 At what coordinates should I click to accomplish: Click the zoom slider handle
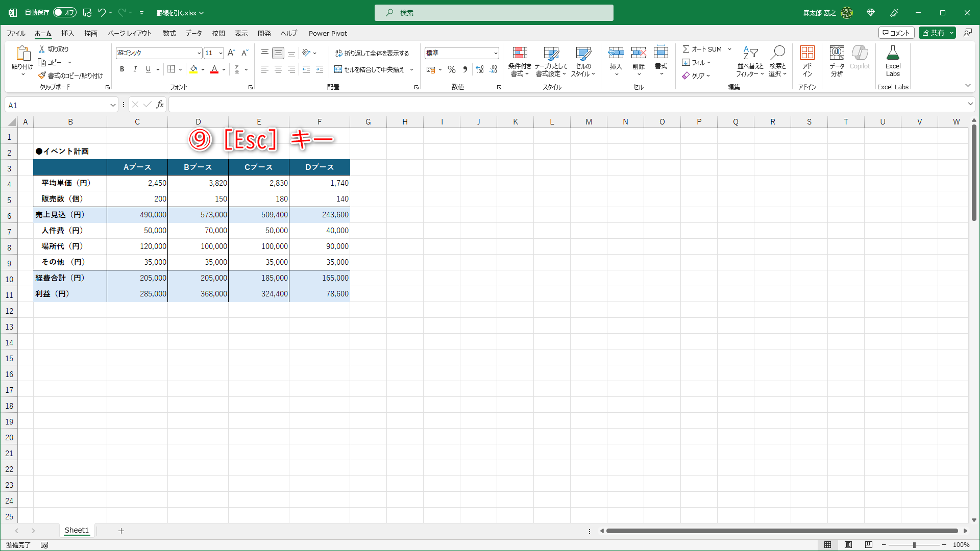[x=914, y=545]
